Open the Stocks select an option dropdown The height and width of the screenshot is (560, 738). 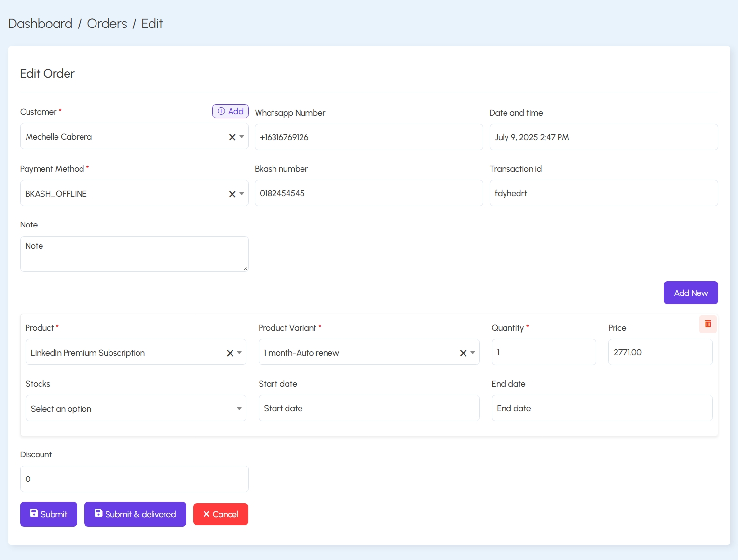tap(136, 408)
